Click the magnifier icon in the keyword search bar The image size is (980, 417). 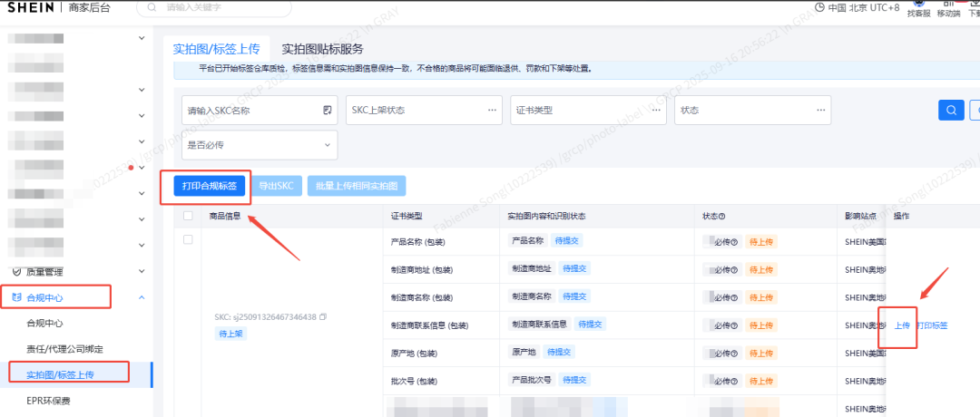[x=151, y=8]
